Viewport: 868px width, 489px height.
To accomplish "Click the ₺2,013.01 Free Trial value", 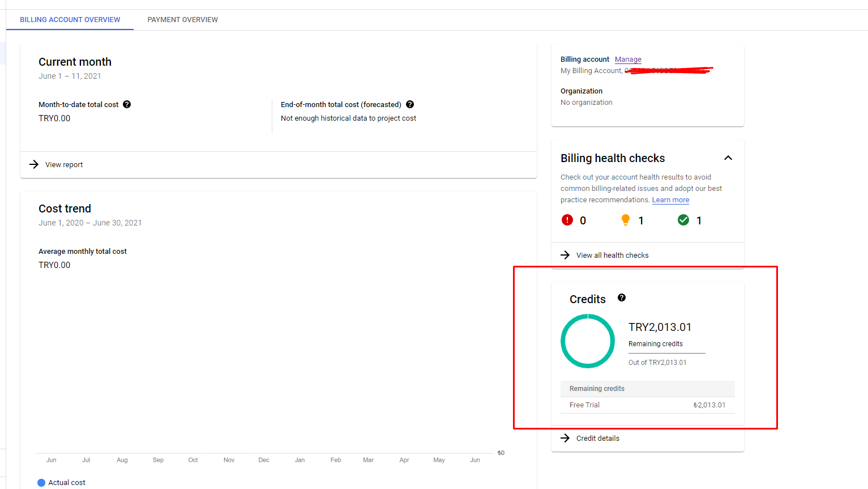I will pos(709,405).
